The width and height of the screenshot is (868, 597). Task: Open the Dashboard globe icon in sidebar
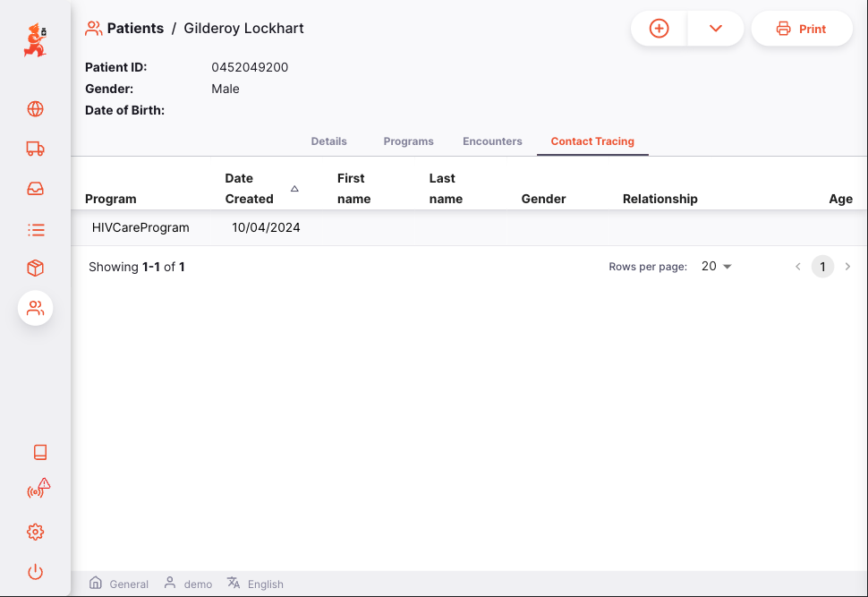(36, 109)
